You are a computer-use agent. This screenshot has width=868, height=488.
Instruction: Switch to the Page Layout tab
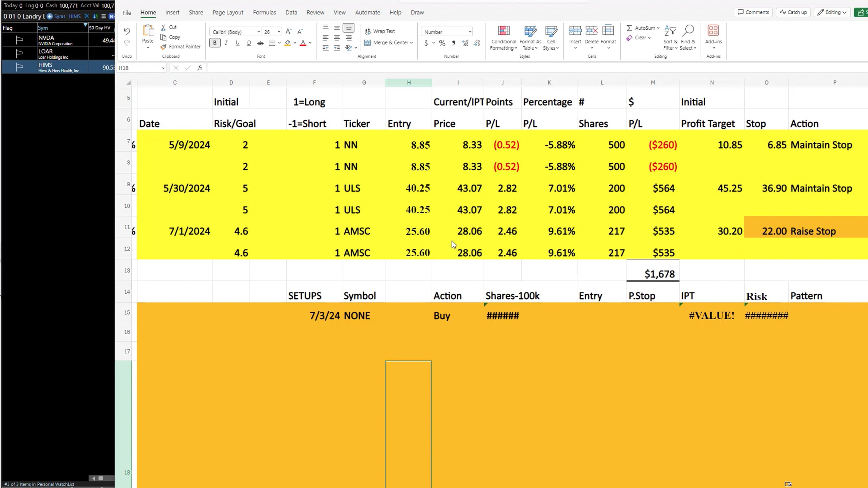[228, 13]
